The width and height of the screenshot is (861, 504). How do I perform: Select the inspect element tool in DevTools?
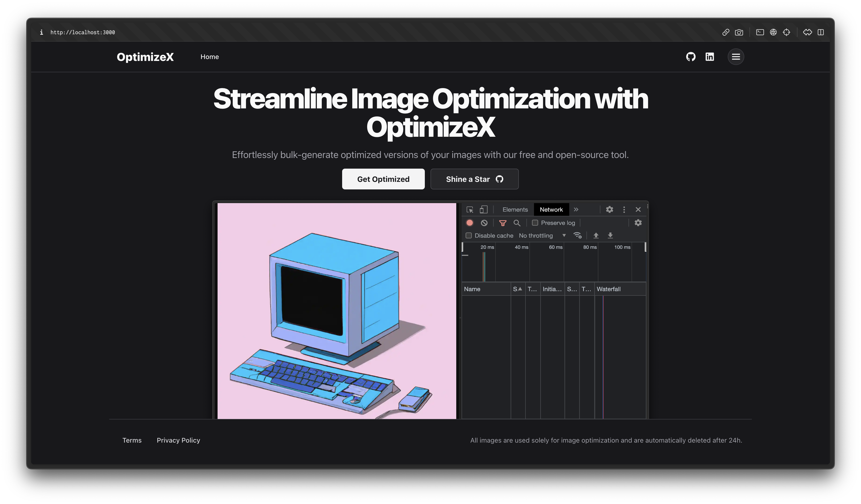click(x=470, y=209)
